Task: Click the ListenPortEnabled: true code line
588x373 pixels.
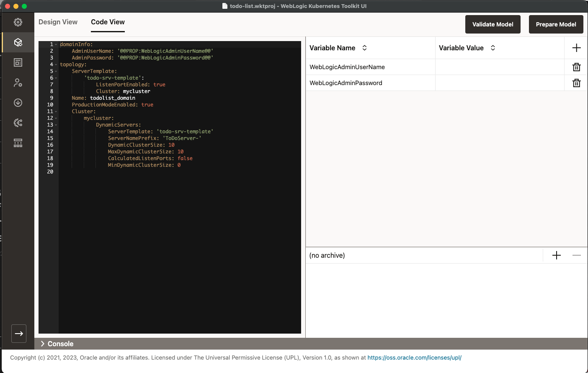Action: tap(131, 85)
